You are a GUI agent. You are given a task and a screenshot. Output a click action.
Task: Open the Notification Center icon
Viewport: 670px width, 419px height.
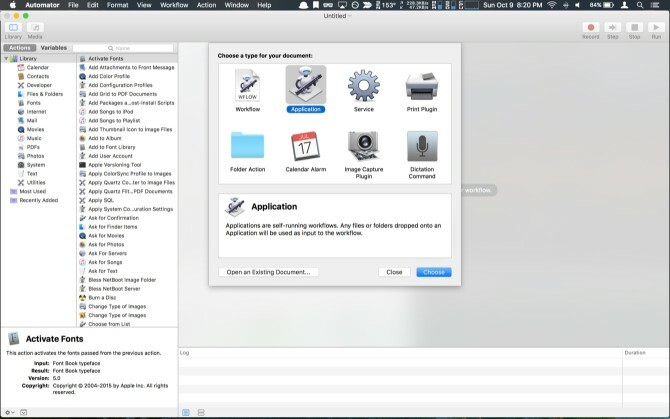point(655,5)
